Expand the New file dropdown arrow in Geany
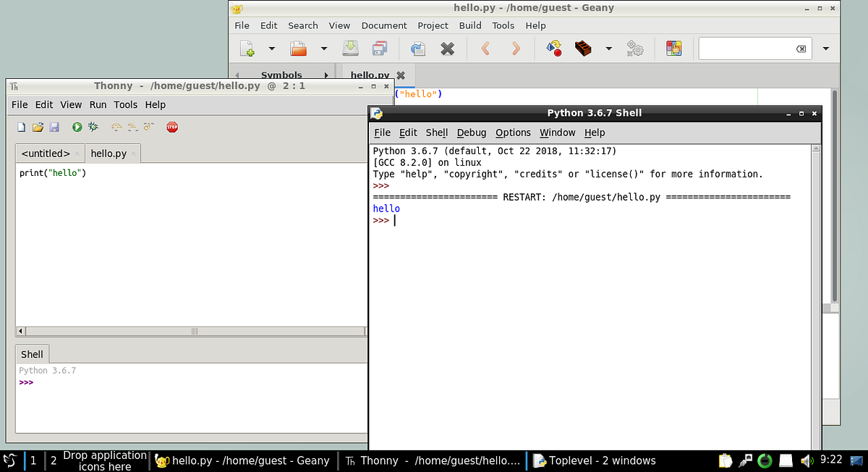Image resolution: width=868 pixels, height=472 pixels. coord(271,49)
